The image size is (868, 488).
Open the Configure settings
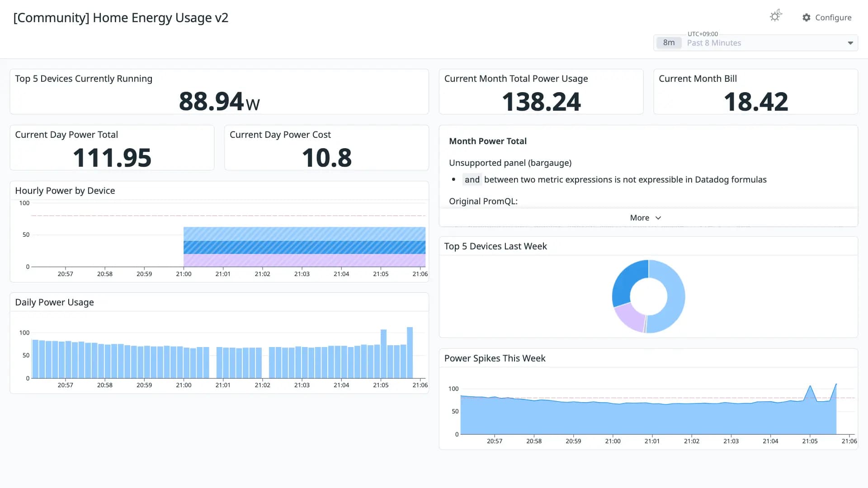[827, 17]
